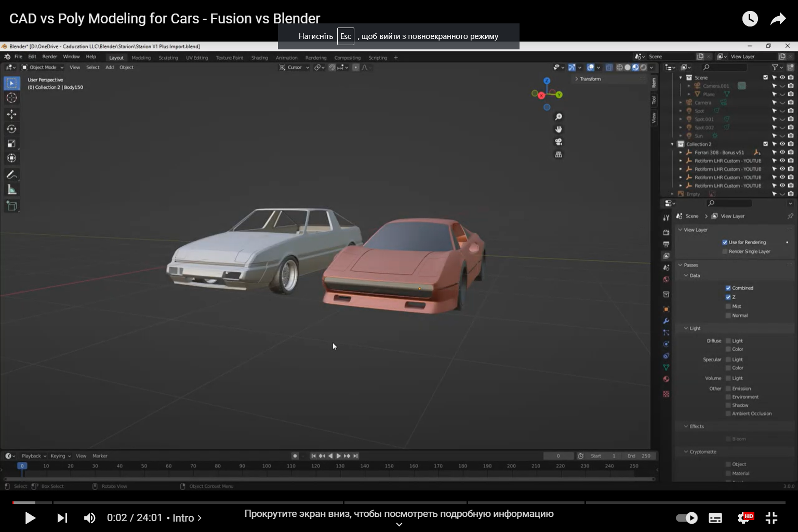Click the Select Box tool
Viewport: 798px width, 532px height.
point(11,83)
